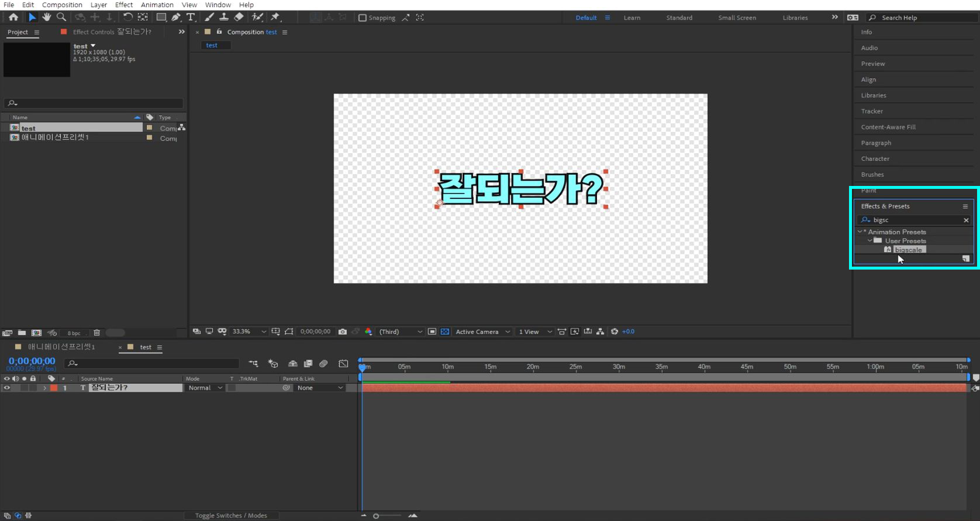Select the Eraser tool
This screenshot has height=521, width=980.
(x=239, y=18)
